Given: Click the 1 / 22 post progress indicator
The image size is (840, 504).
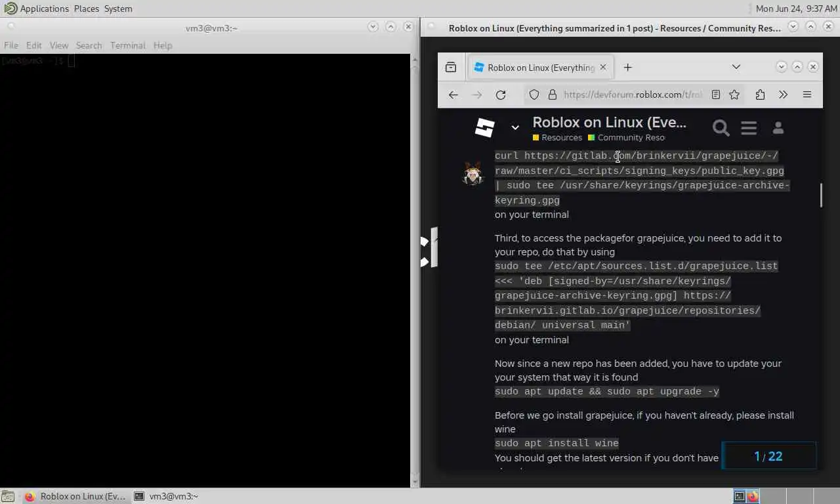Looking at the screenshot, I should click(x=768, y=456).
